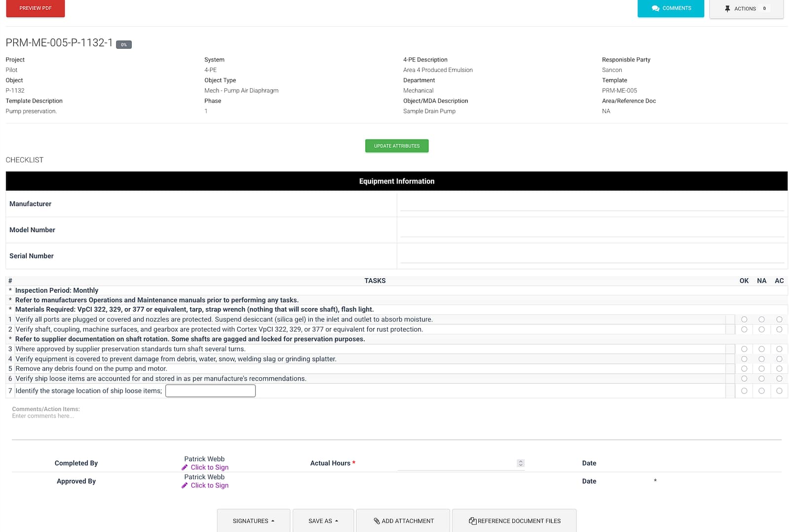The image size is (793, 532).
Task: Click the Reference Document Files copy icon
Action: [472, 521]
